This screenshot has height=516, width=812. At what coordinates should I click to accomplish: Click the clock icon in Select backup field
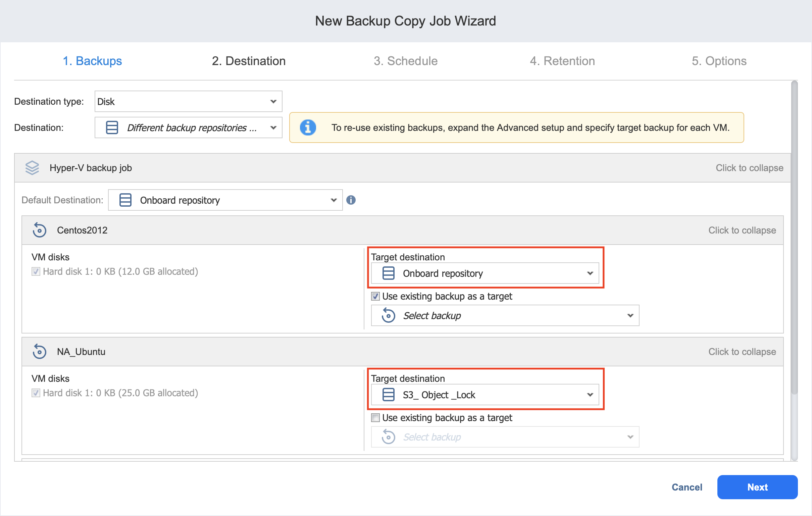pyautogui.click(x=389, y=316)
